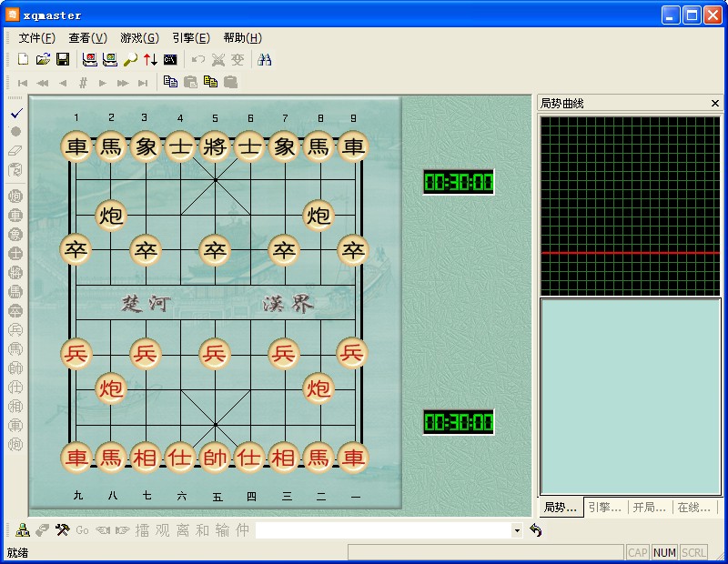Select the eraser tool in the left sidebar
Screen dimensions: 728x564
pyautogui.click(x=15, y=150)
